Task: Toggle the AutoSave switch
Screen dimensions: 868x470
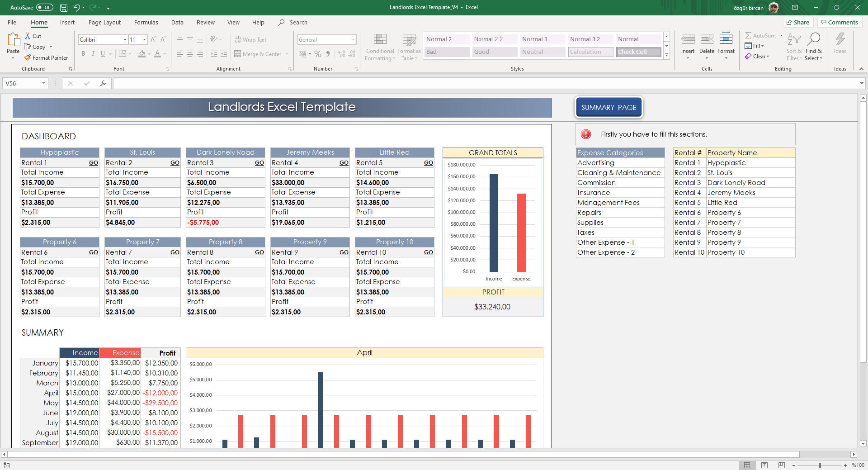Action: [x=44, y=7]
